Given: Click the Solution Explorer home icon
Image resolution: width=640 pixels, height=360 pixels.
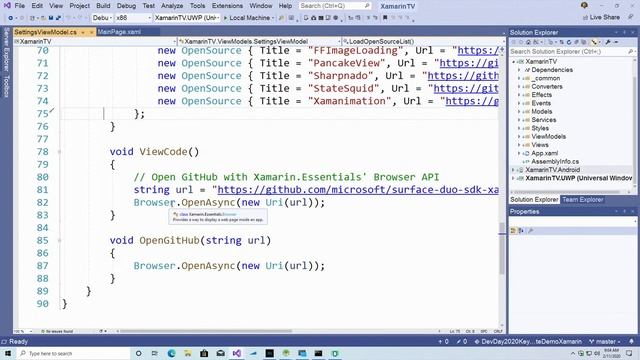Looking at the screenshot, I should [528, 42].
